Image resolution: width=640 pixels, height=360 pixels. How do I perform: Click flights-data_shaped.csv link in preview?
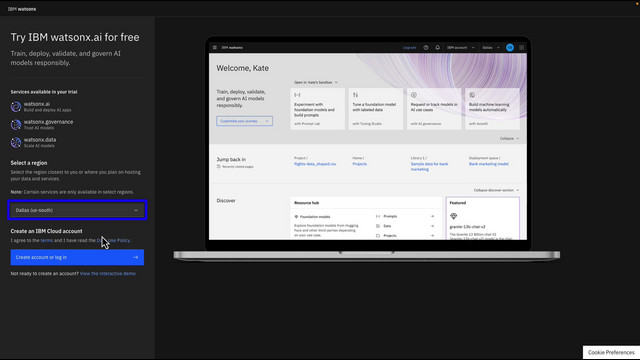(x=315, y=164)
